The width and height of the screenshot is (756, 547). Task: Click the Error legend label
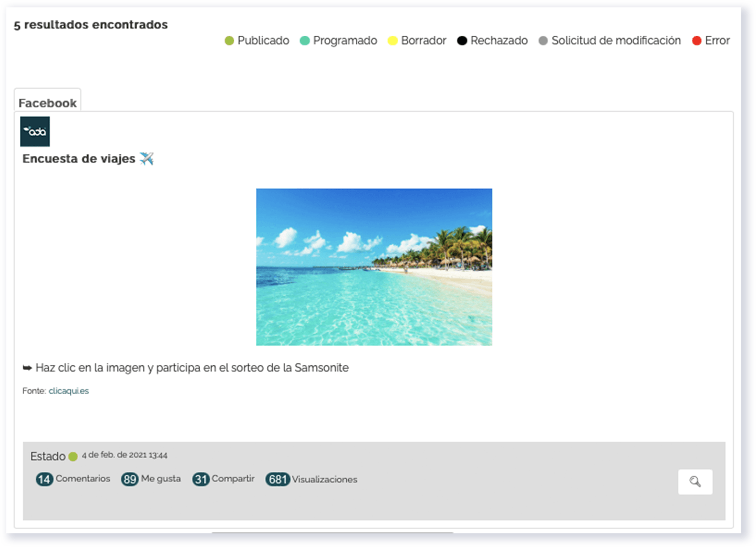[x=717, y=40]
